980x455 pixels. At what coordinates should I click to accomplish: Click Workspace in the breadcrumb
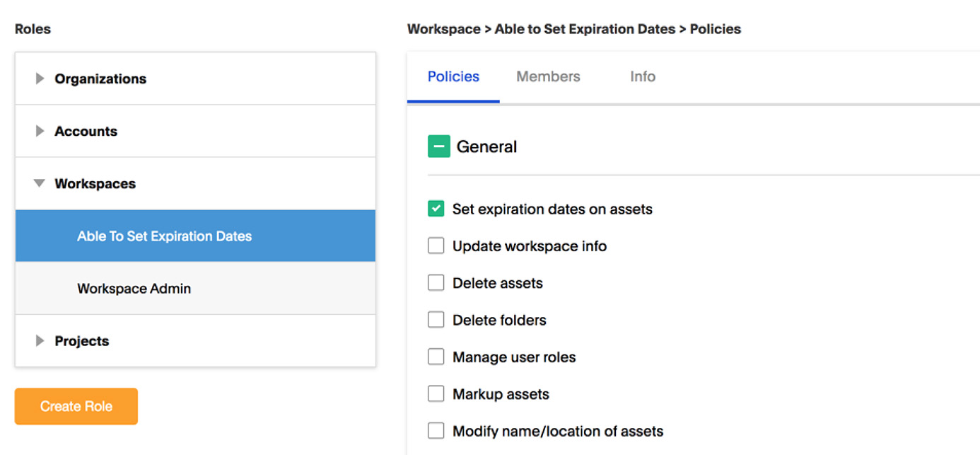(x=444, y=29)
